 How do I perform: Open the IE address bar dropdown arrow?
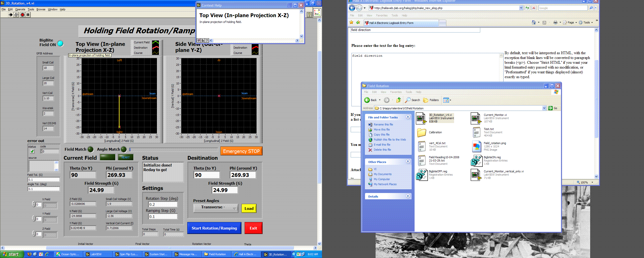(x=521, y=8)
